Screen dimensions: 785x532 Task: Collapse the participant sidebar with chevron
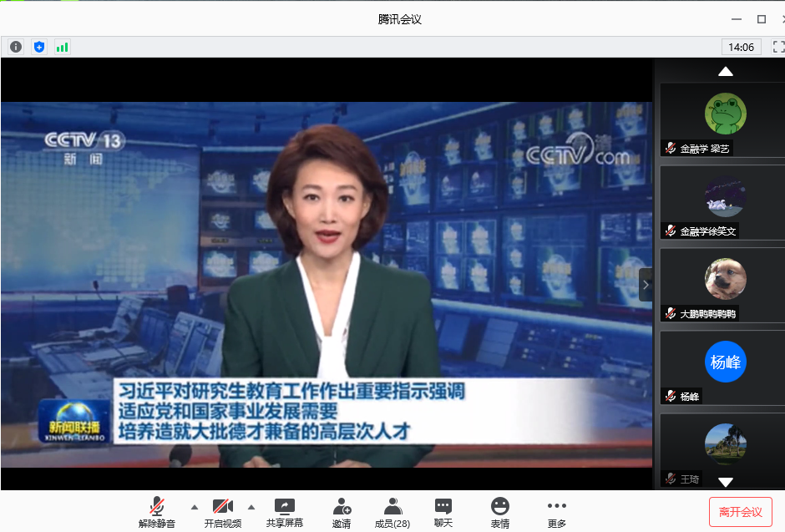(646, 284)
